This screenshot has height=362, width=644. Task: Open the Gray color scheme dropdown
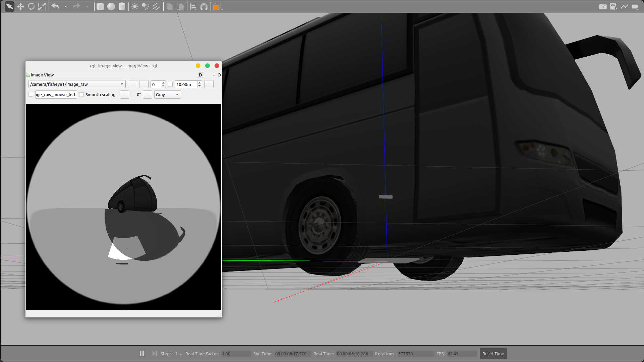(x=167, y=95)
